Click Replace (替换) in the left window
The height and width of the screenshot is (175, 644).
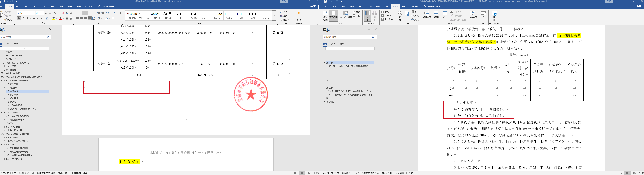284,15
